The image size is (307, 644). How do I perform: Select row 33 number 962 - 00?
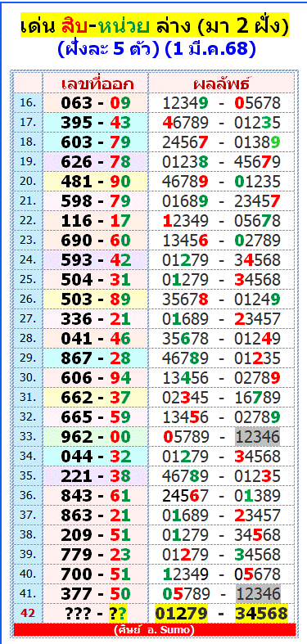95,437
